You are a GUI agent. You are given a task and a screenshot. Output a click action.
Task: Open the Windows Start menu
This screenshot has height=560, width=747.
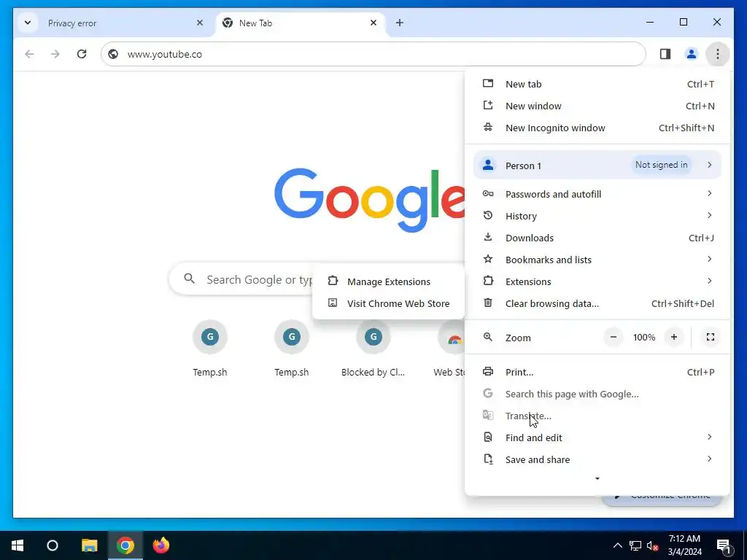tap(18, 545)
